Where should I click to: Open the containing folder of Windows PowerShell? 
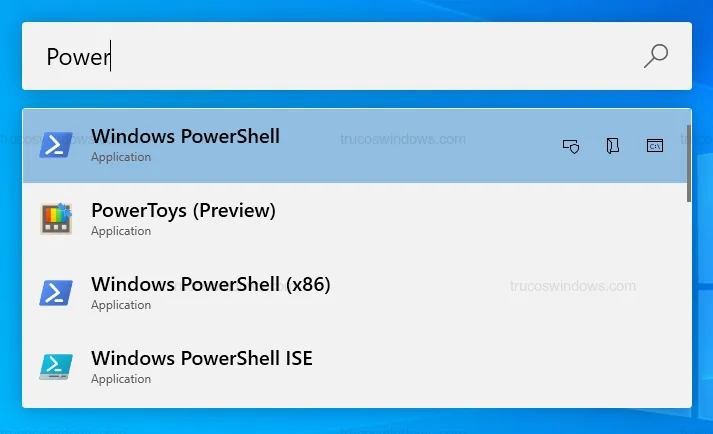coord(613,146)
